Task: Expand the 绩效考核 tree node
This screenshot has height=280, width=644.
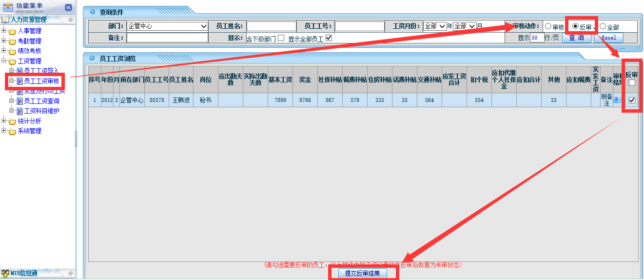Action: point(4,51)
